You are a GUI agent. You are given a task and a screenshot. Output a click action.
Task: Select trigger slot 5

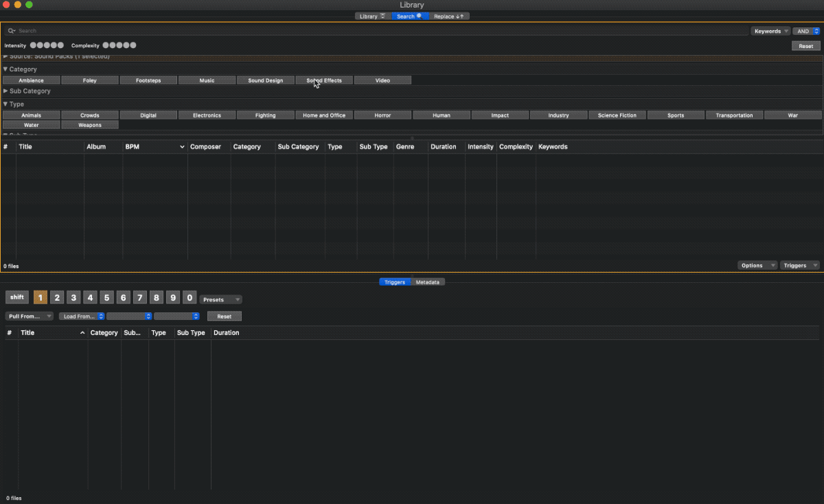(x=106, y=297)
